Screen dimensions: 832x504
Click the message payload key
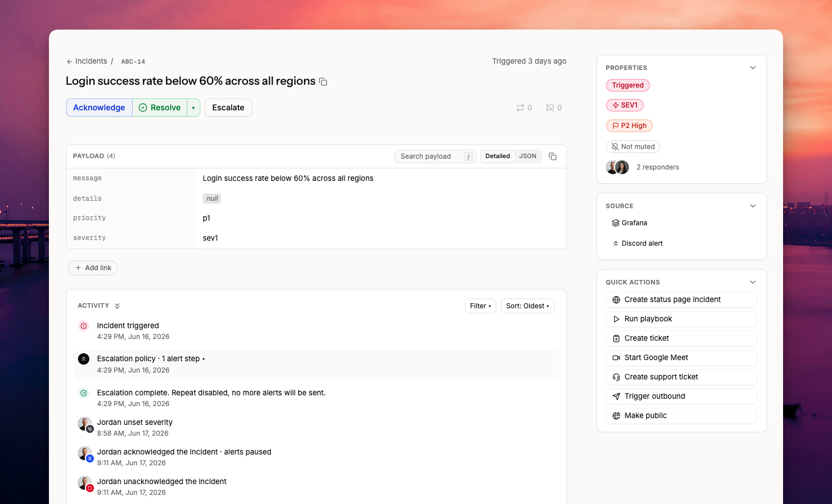pos(88,179)
